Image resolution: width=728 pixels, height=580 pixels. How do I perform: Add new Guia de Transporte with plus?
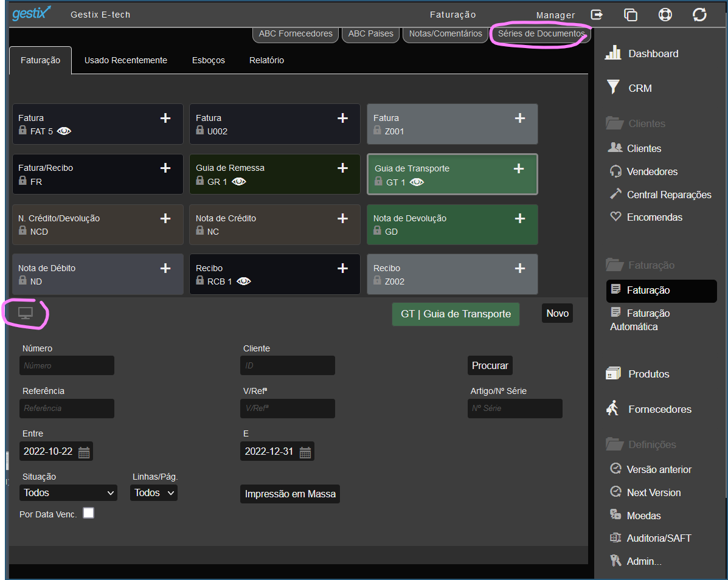pos(519,168)
